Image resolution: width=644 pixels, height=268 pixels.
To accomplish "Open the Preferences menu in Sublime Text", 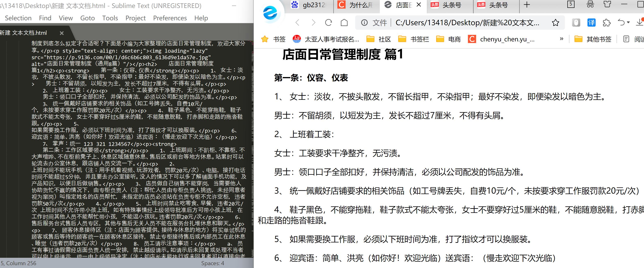I will point(170,18).
